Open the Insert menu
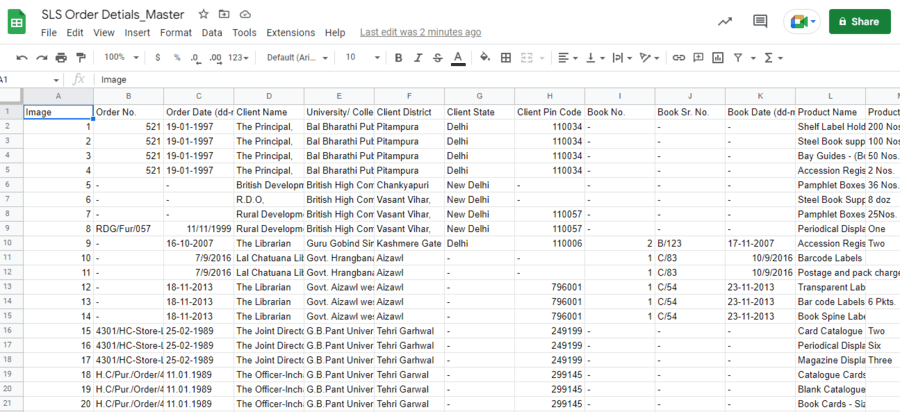This screenshot has width=900, height=412. click(x=137, y=33)
